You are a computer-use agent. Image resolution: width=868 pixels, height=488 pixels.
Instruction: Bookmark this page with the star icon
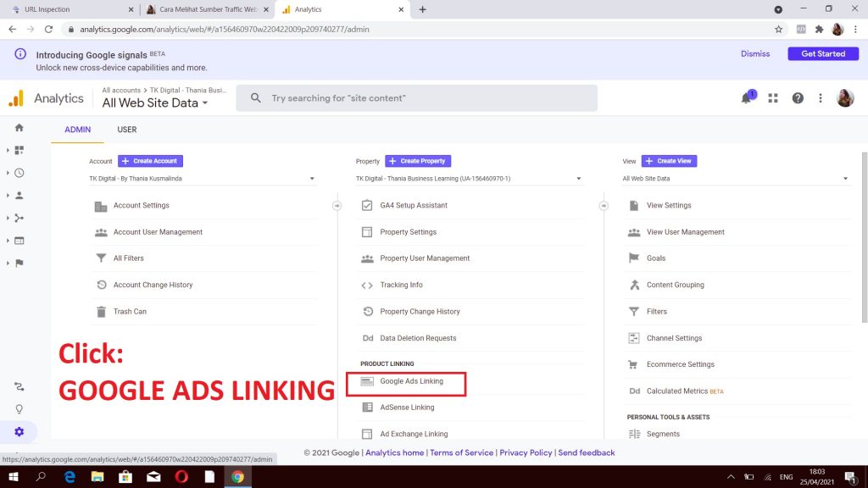(x=779, y=30)
